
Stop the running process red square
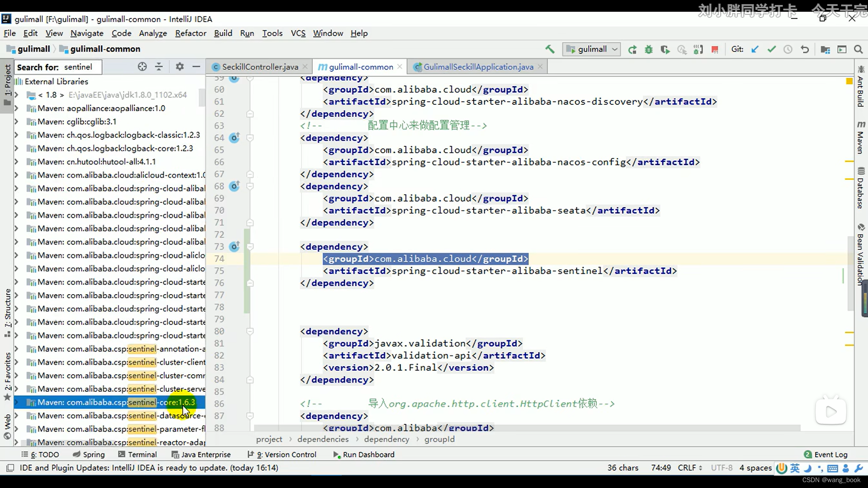pyautogui.click(x=715, y=49)
